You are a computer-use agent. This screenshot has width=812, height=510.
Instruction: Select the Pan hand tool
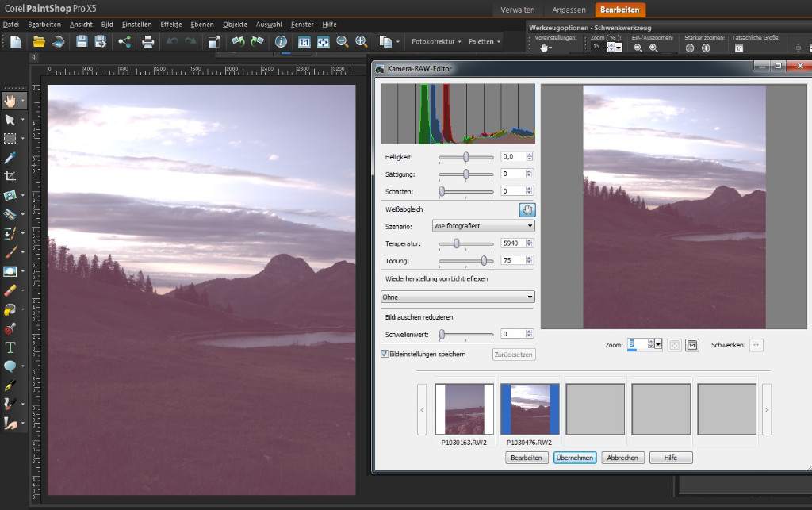click(10, 101)
